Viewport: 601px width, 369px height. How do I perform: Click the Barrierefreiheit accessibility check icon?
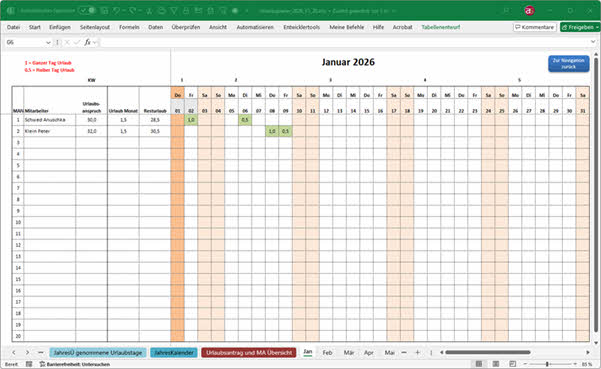pos(42,364)
